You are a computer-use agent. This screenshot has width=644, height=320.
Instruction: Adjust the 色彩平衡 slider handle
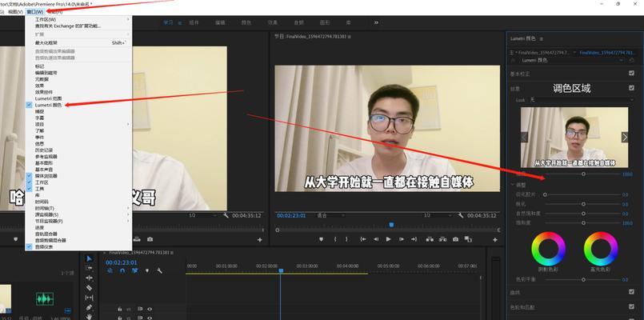coord(583,280)
